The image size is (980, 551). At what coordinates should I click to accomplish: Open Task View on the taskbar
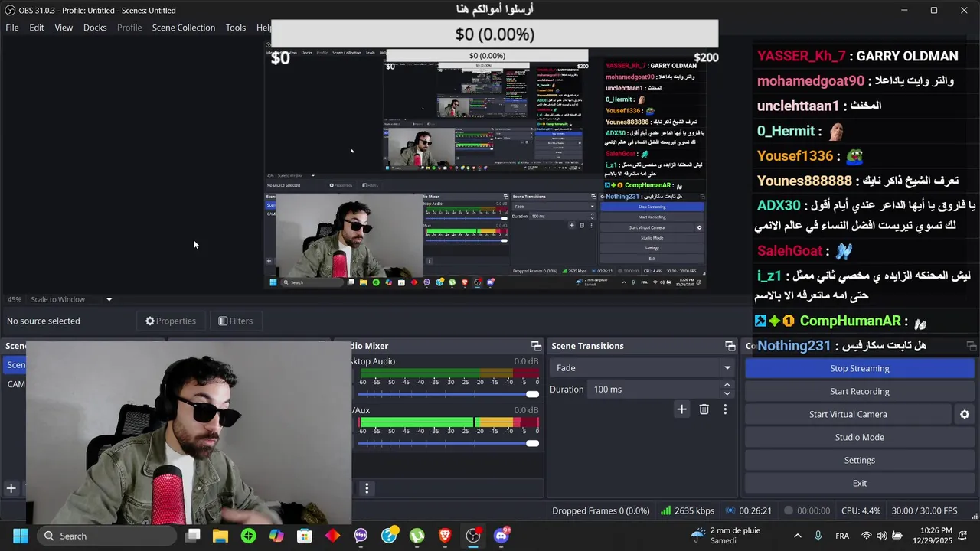point(193,536)
